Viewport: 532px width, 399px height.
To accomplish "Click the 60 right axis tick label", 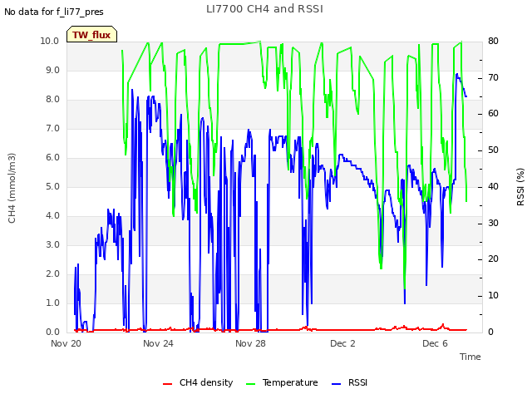I will pyautogui.click(x=493, y=113).
